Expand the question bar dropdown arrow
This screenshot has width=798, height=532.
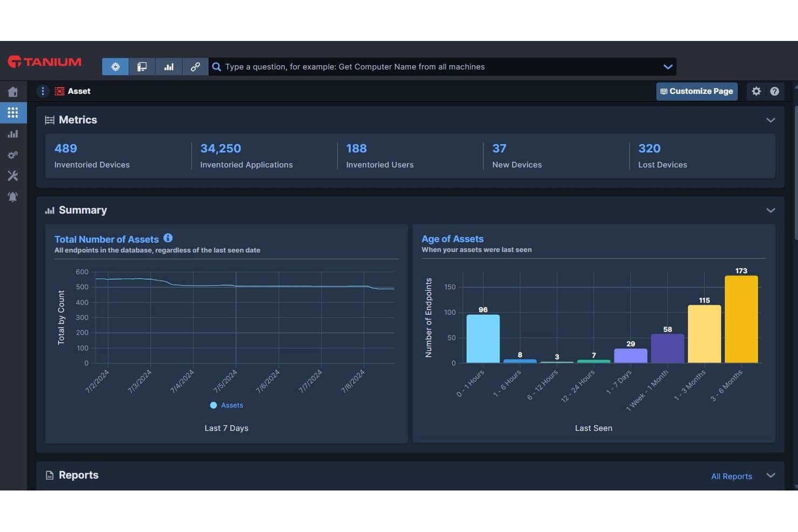pos(668,67)
